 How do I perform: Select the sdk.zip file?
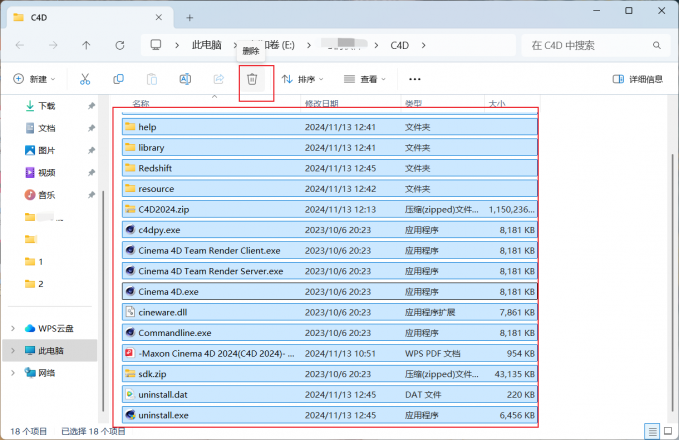330,374
